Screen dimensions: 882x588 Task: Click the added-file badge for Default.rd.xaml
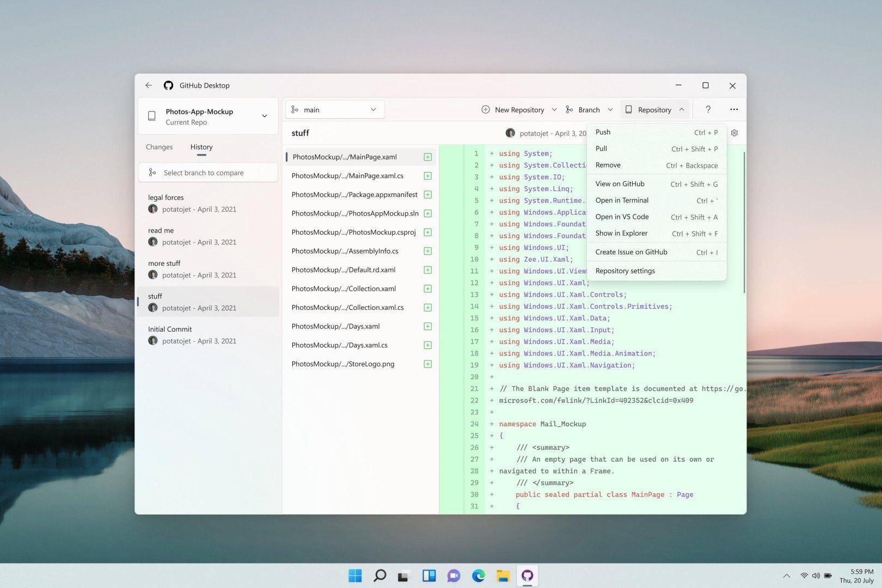[428, 270]
